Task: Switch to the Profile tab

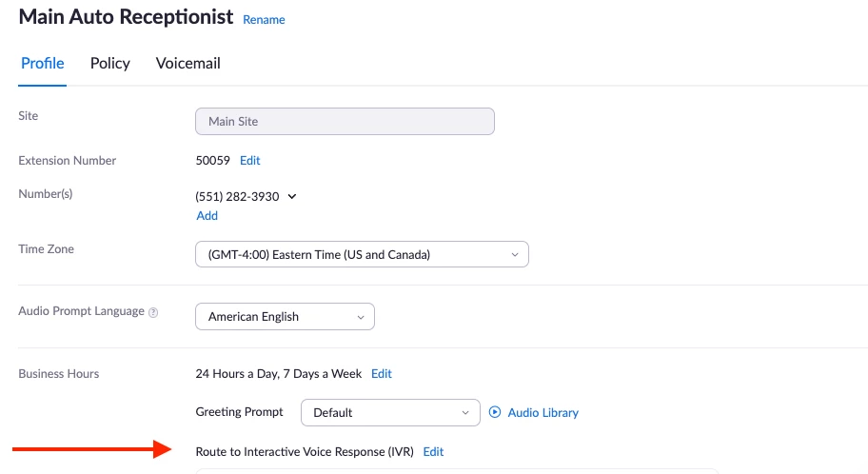Action: click(43, 64)
